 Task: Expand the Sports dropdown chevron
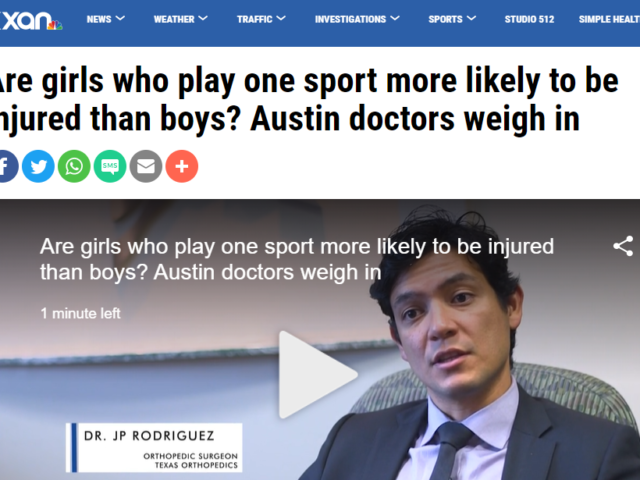pos(471,18)
